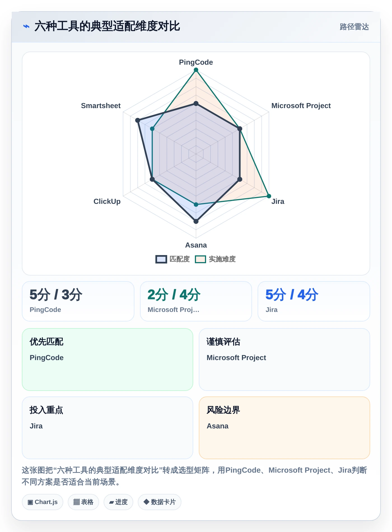Open the Jira 5分 / 4分 score card
Screen dimensions: 392x532
click(314, 301)
